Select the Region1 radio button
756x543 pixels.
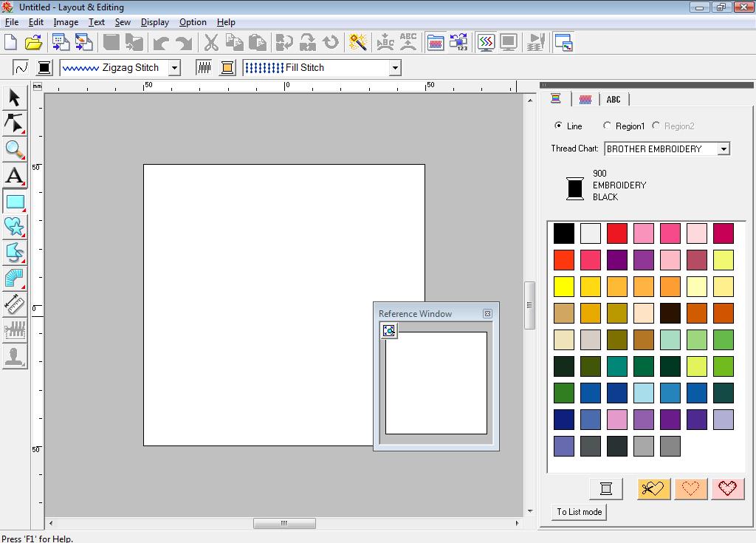click(607, 126)
